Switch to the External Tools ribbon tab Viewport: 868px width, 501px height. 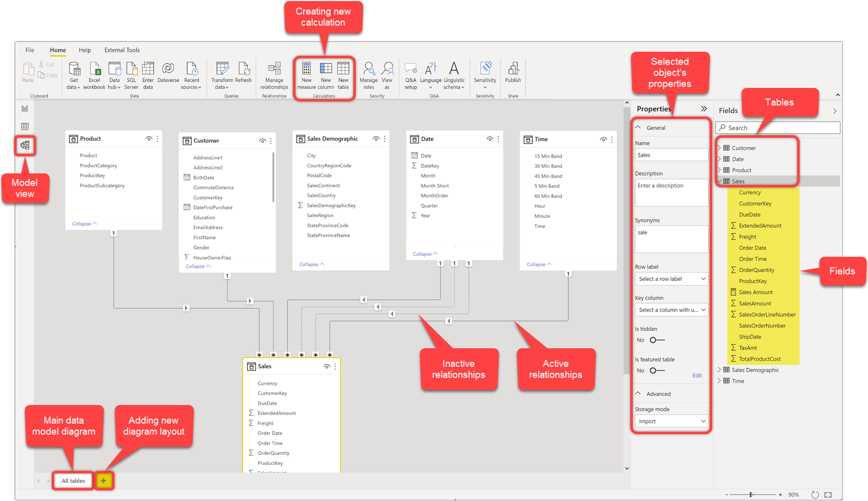click(x=122, y=50)
